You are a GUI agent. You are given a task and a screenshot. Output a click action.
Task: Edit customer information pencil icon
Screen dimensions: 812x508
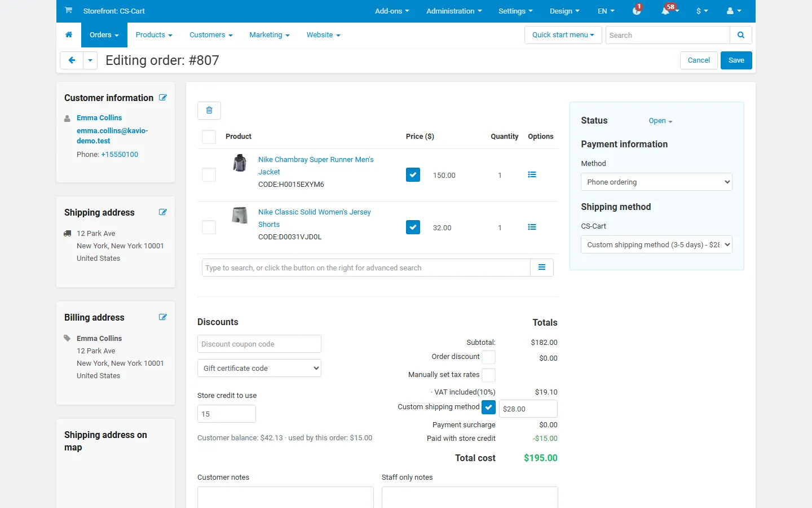(163, 98)
